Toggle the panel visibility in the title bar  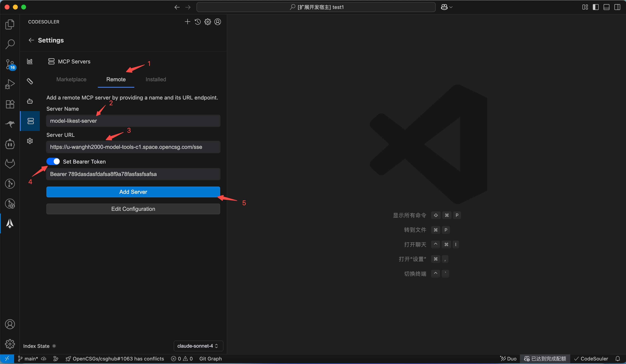point(606,7)
